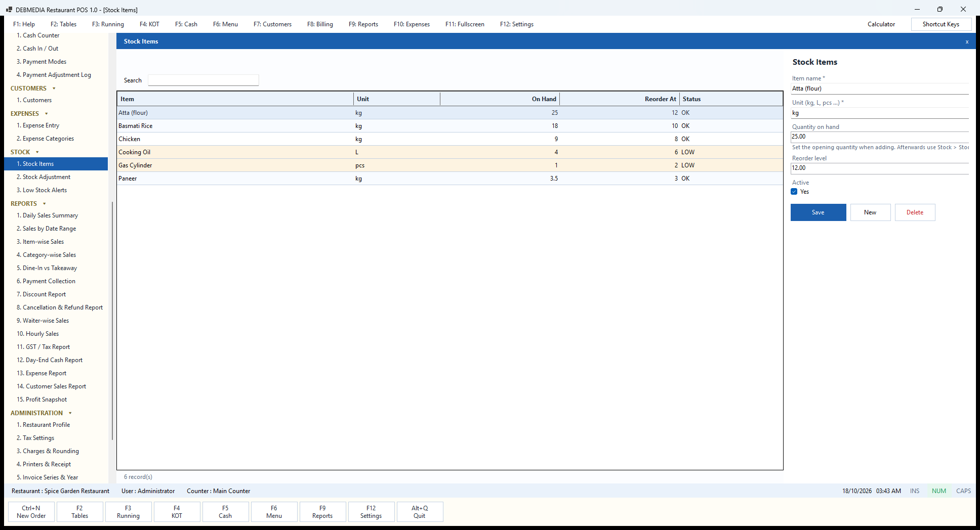This screenshot has width=980, height=530.
Task: Open F8: Billing menu item
Action: [x=320, y=24]
